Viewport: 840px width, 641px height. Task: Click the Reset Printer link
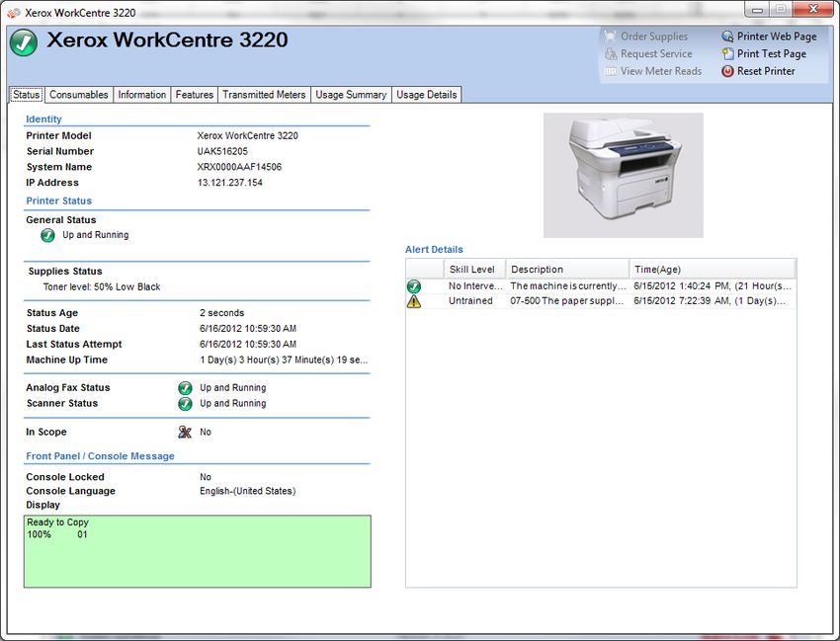[766, 71]
